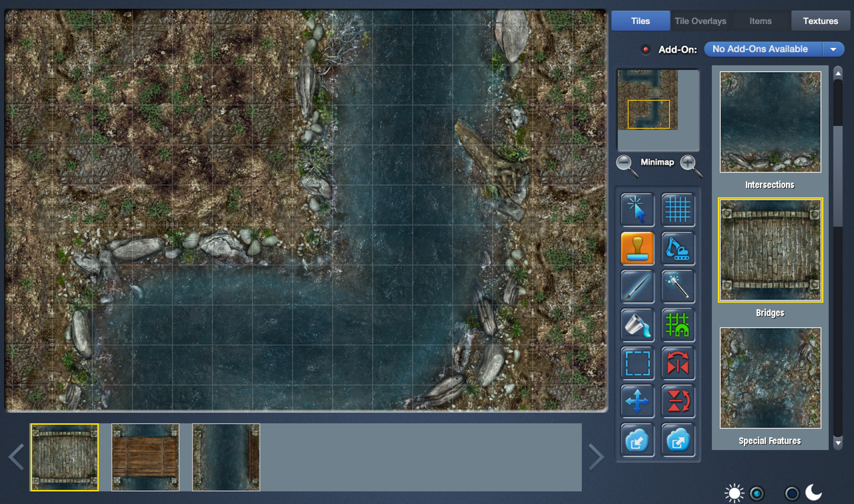Click the Add-On: label

pyautogui.click(x=678, y=49)
